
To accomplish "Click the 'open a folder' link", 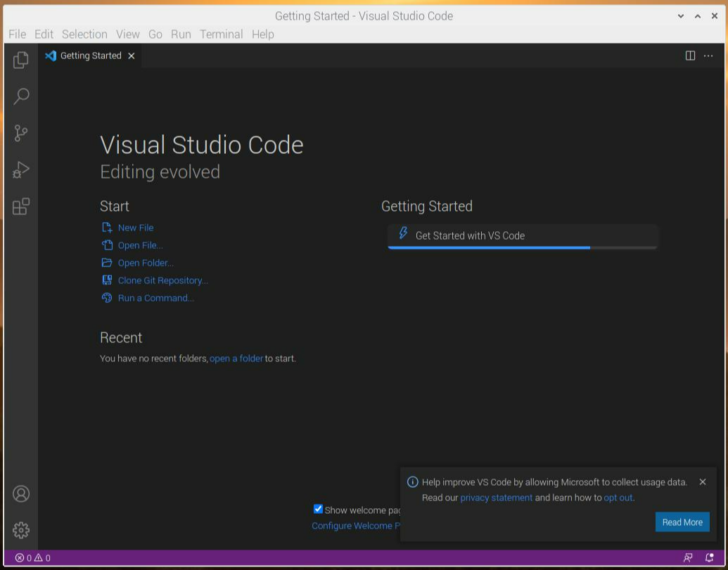I will (236, 358).
